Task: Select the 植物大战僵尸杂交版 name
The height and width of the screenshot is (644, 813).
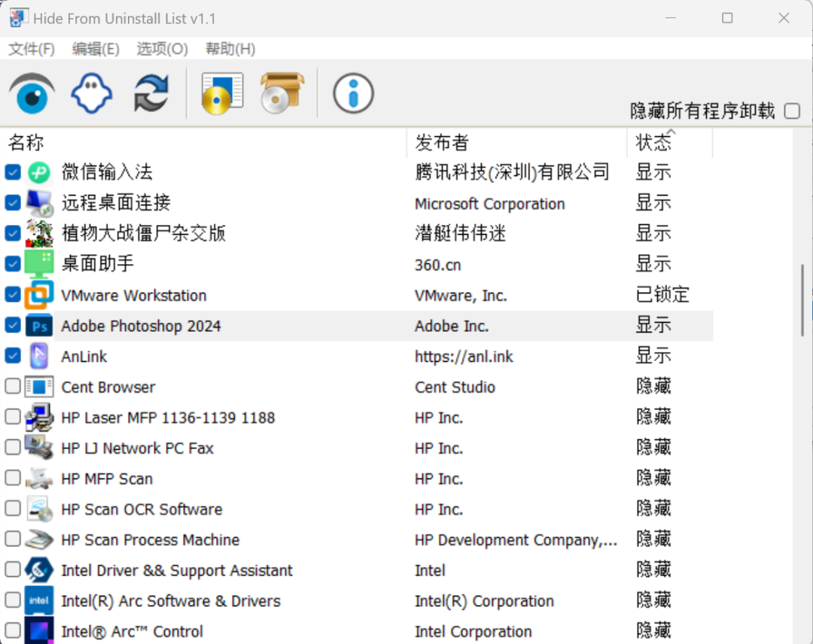Action: pos(144,234)
